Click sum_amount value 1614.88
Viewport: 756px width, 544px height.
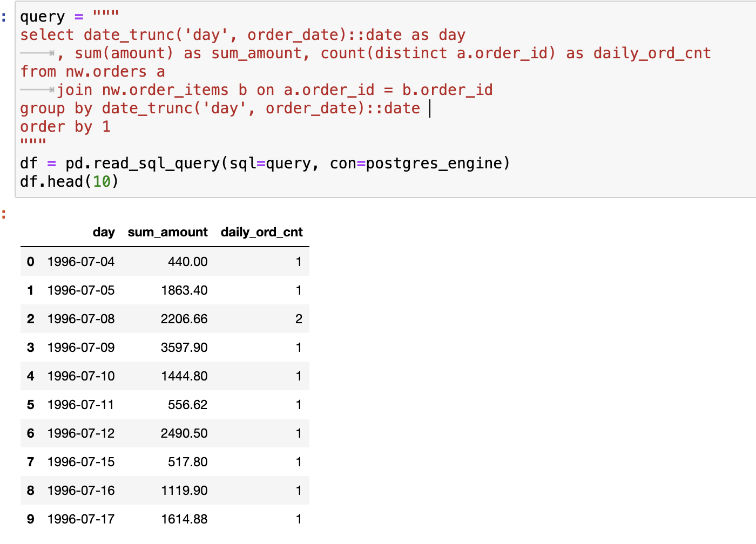coord(184,519)
